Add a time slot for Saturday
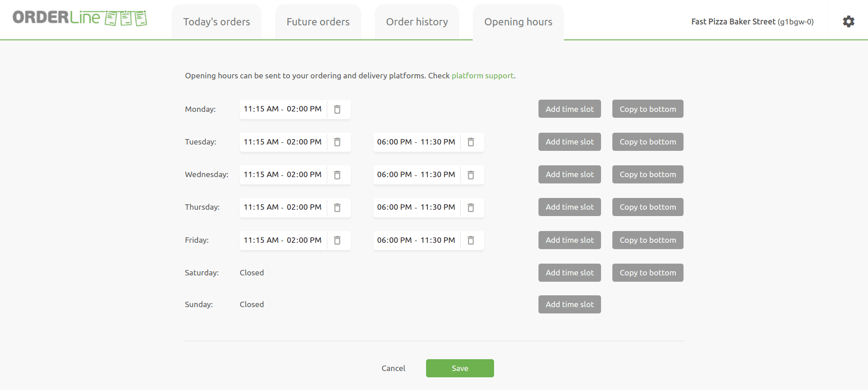This screenshot has width=868, height=390. coord(569,273)
